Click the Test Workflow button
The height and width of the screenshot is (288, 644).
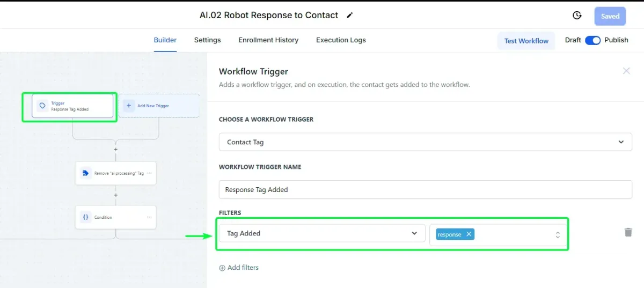[x=526, y=41]
